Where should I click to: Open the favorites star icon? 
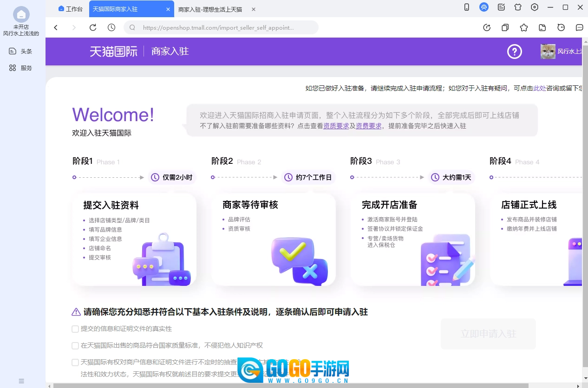point(524,28)
